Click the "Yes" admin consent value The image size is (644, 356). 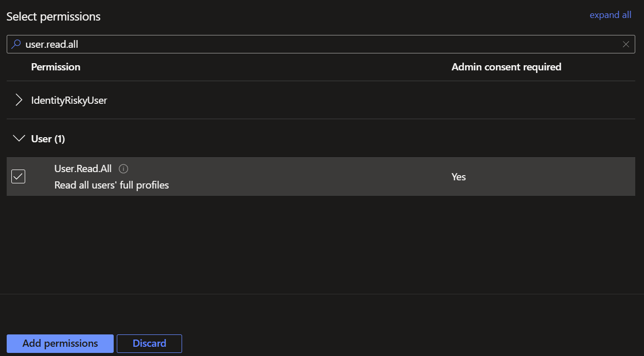click(x=458, y=177)
